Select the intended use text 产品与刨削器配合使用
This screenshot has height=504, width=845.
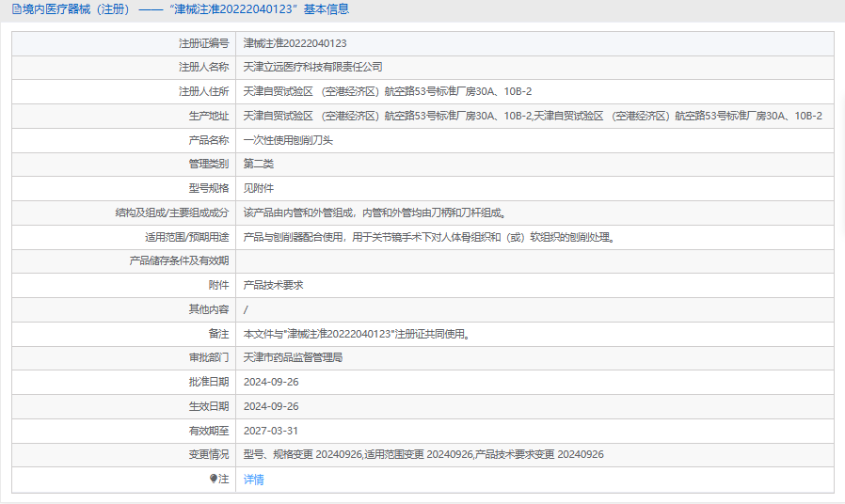(x=430, y=237)
